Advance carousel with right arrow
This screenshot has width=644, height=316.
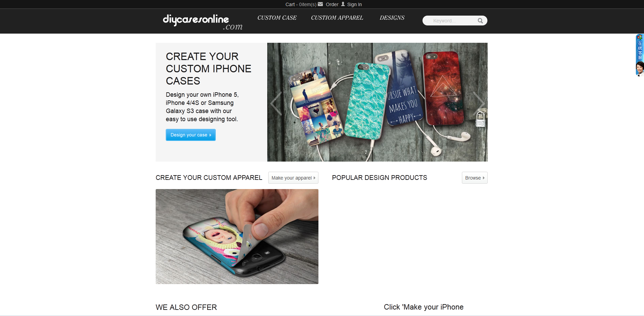(x=479, y=104)
